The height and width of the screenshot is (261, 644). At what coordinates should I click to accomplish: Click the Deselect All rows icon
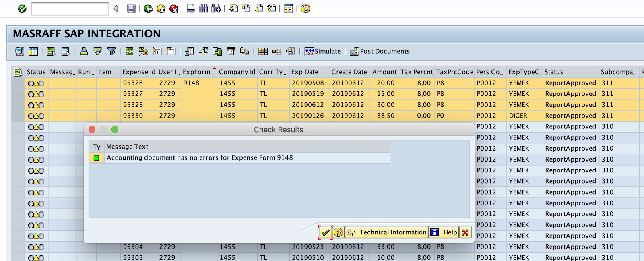tap(65, 51)
